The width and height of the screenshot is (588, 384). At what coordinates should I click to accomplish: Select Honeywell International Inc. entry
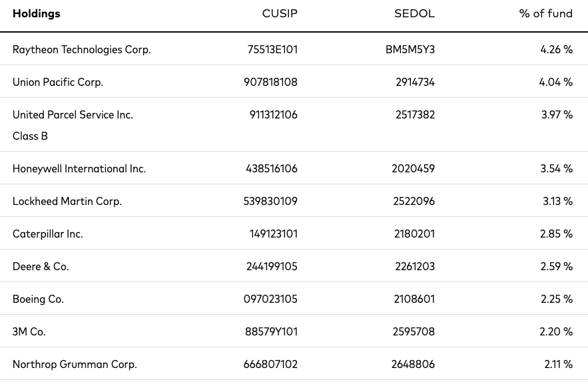(x=79, y=168)
